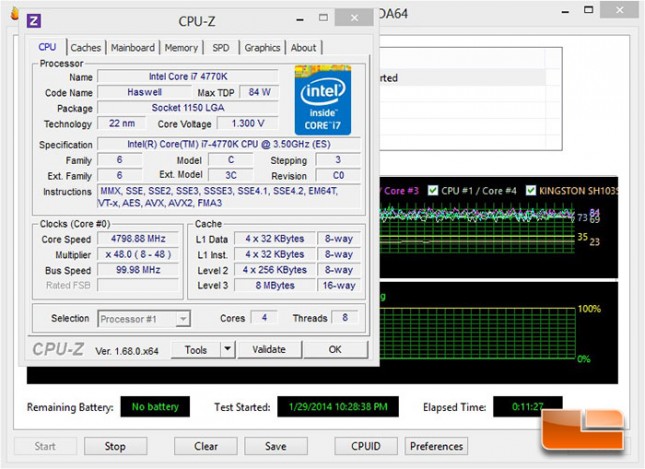Click the Bus Speed value 99.98 MHz
Image resolution: width=645 pixels, height=469 pixels.
[138, 270]
